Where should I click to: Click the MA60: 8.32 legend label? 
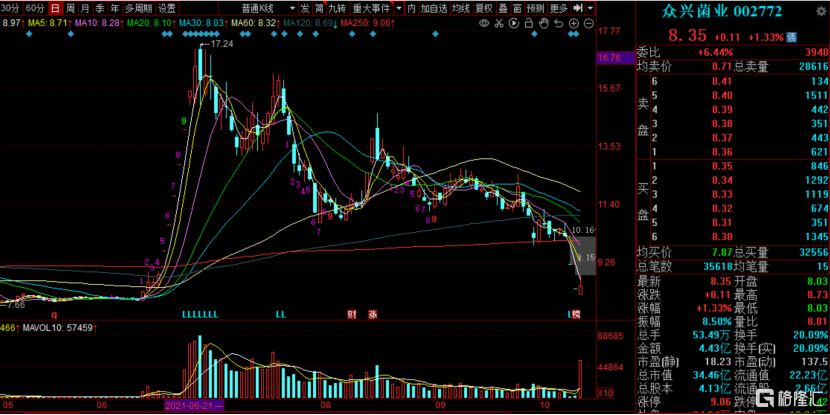point(255,23)
